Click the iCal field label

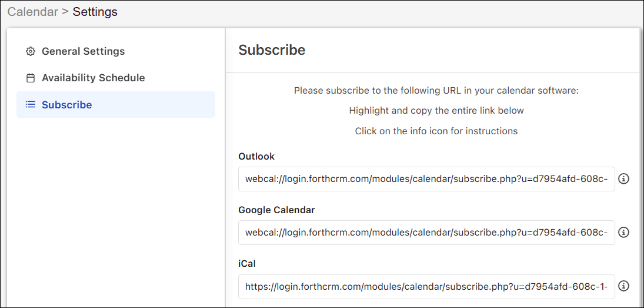pyautogui.click(x=247, y=264)
